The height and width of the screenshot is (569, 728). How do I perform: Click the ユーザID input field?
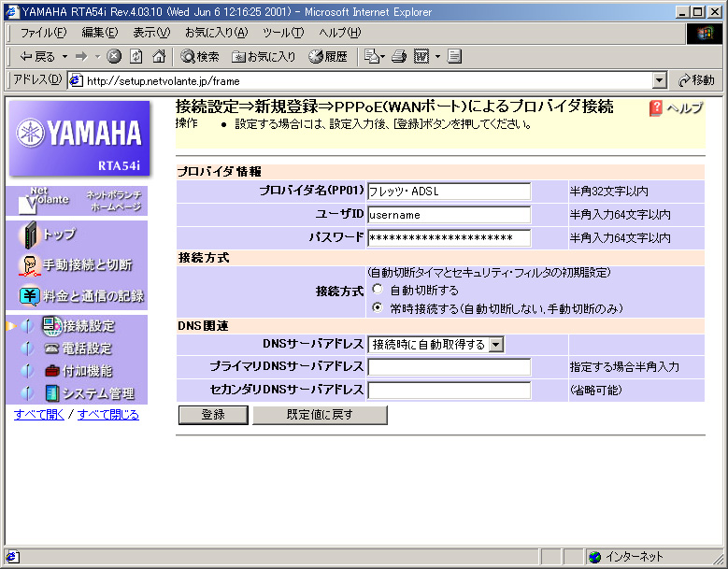pos(449,215)
